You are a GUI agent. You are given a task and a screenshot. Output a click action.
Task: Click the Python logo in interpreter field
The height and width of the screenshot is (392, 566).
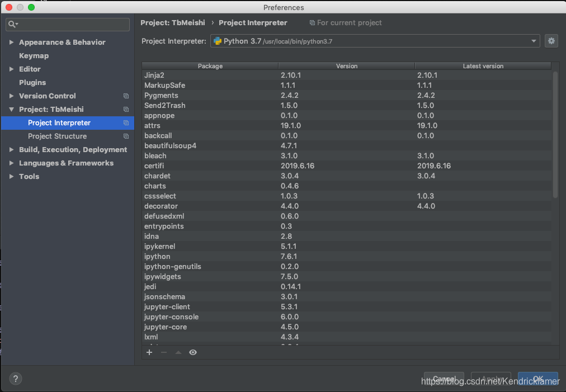[218, 41]
